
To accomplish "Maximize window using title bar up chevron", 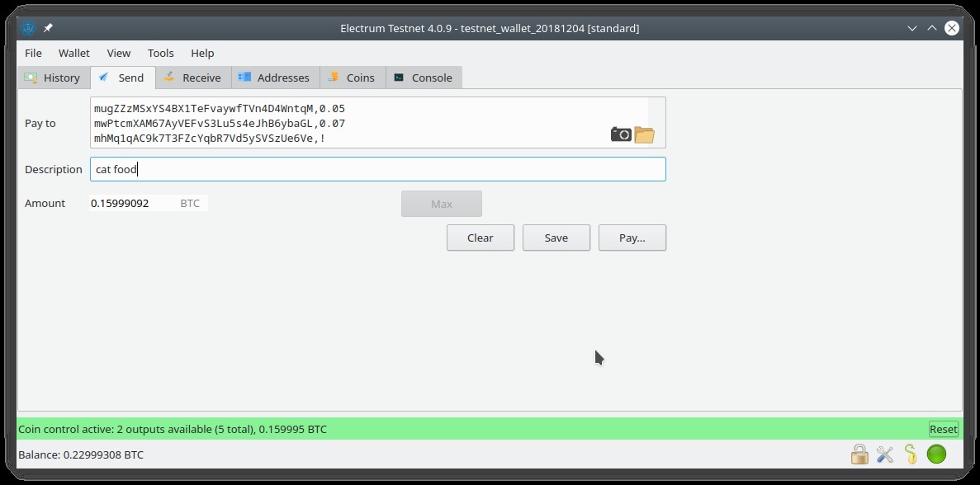I will coord(932,28).
